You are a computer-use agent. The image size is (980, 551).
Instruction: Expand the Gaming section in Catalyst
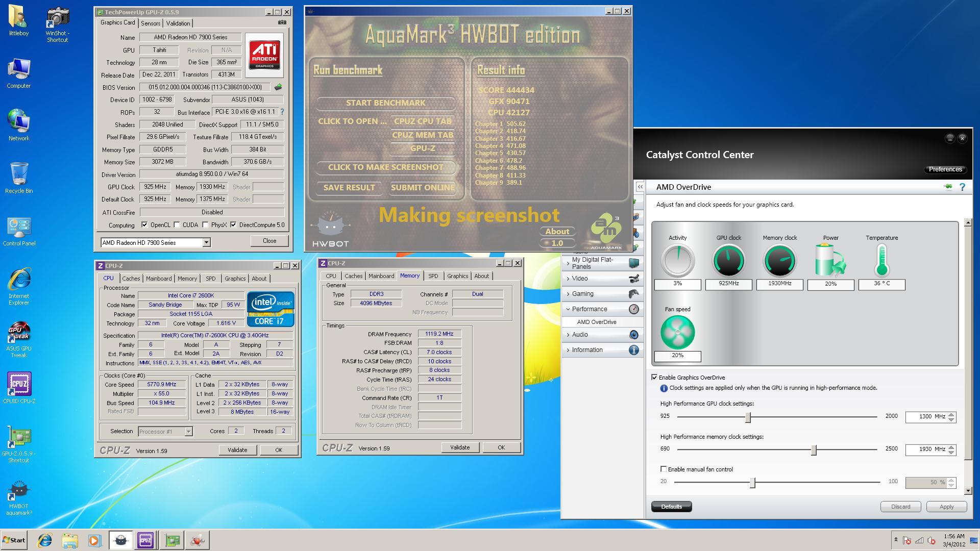pos(602,294)
